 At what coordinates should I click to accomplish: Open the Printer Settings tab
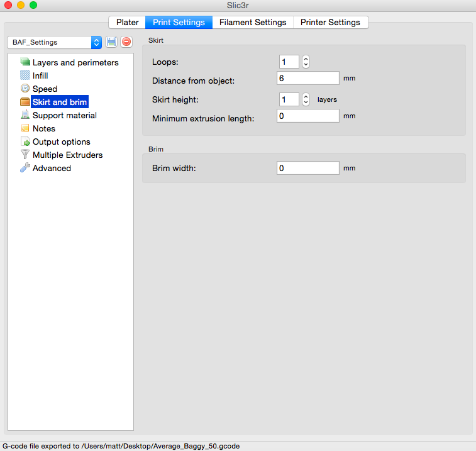[x=330, y=22]
